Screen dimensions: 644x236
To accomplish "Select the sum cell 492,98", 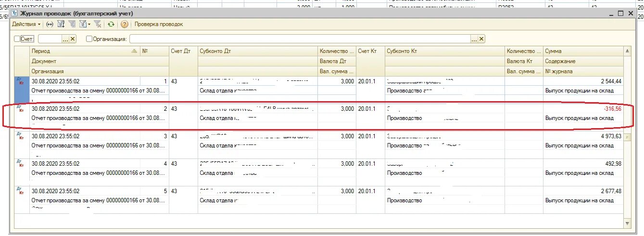I will (x=583, y=164).
